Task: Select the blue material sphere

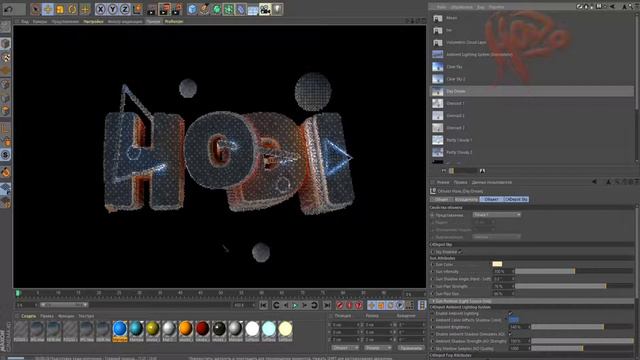Action: [x=120, y=329]
